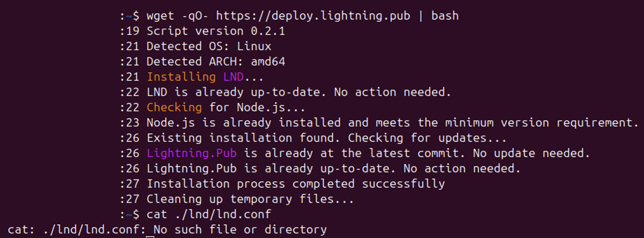Click 'Installation process completed successfully' line
Image resolution: width=644 pixels, height=238 pixels.
[x=296, y=184]
